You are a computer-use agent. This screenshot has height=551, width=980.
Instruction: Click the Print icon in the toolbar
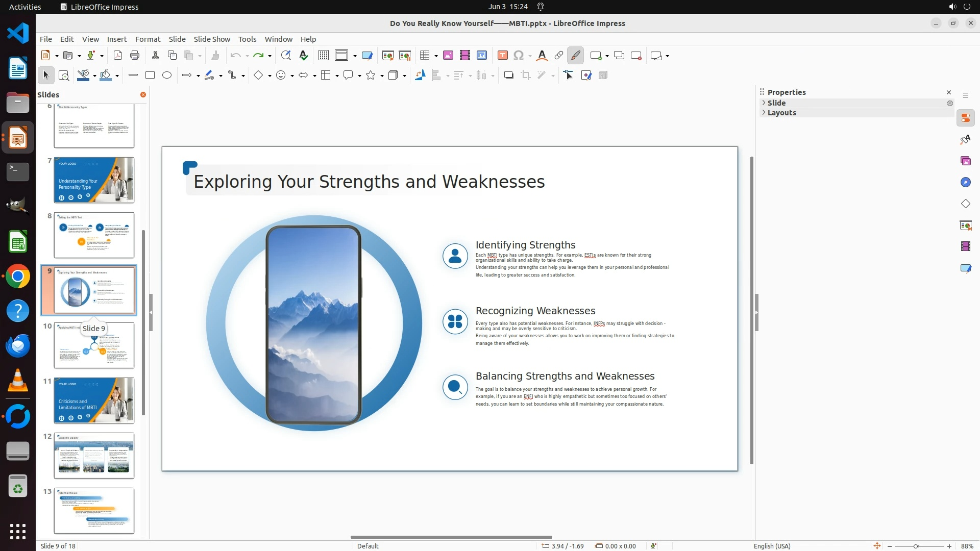pyautogui.click(x=135, y=56)
